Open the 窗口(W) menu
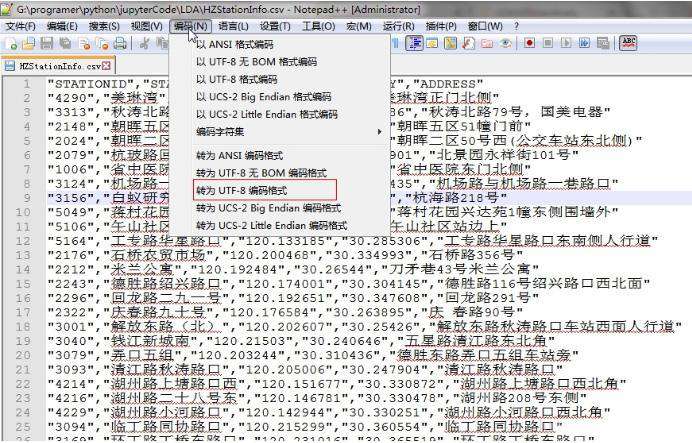 click(485, 26)
